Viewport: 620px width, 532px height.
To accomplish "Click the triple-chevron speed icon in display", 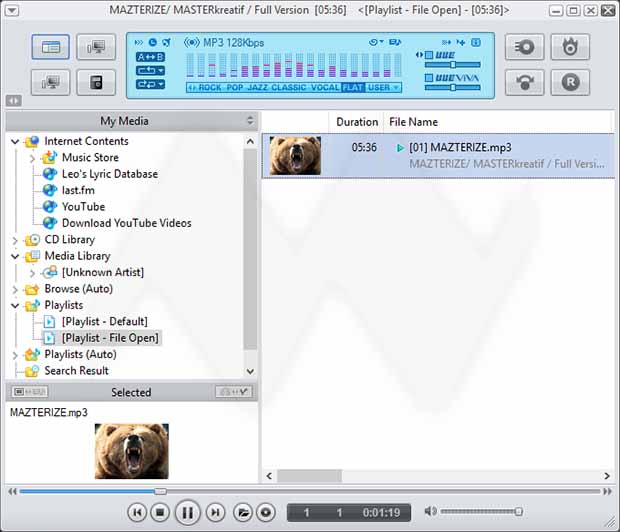I will point(139,42).
